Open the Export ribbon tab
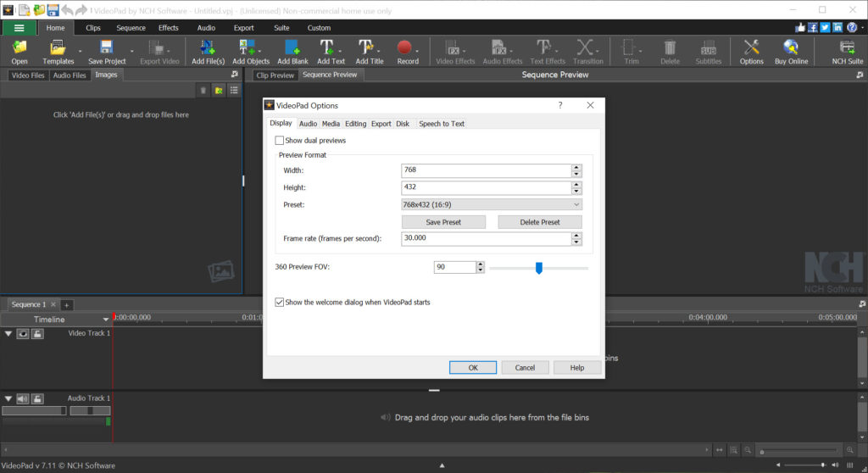Image resolution: width=868 pixels, height=473 pixels. click(x=243, y=28)
